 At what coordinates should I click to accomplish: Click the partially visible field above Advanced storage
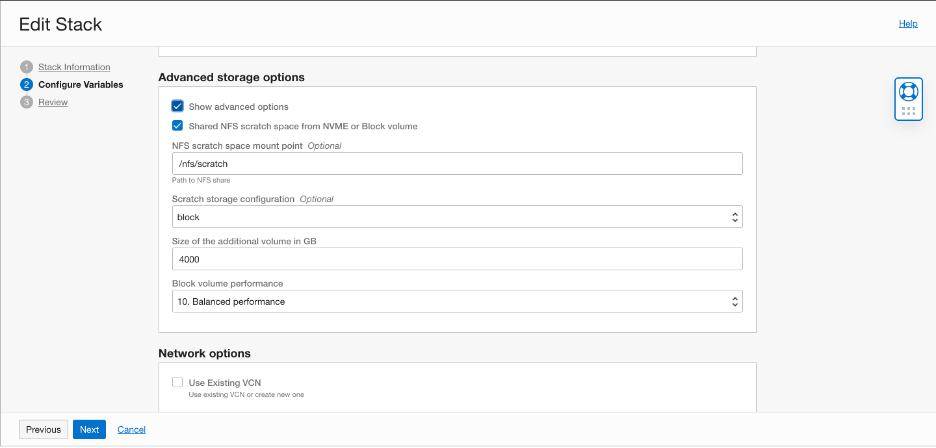pyautogui.click(x=457, y=48)
